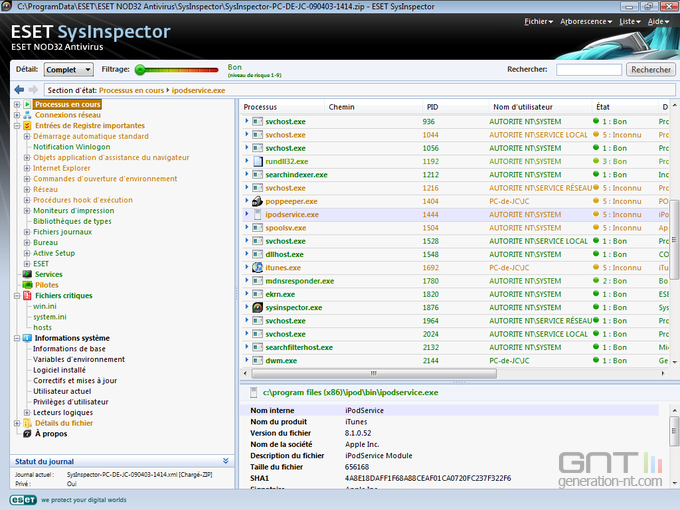Click the forward navigation arrow
Viewport: 680px width, 510px height.
[33, 90]
